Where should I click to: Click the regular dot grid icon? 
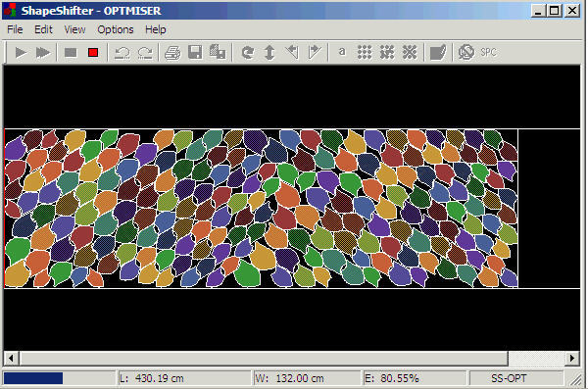(365, 52)
